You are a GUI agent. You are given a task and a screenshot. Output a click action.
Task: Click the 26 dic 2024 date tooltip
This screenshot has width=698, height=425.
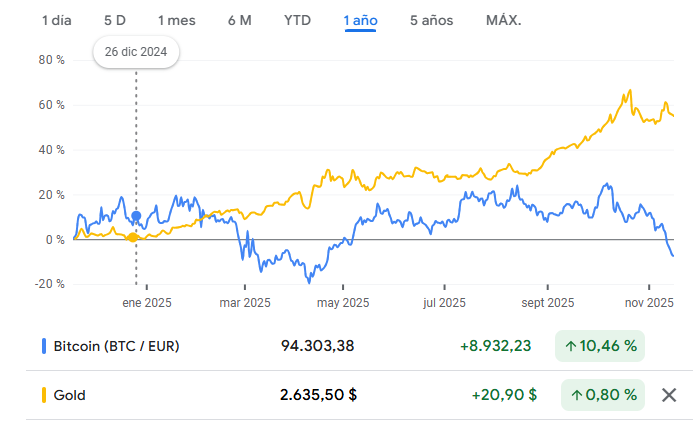[135, 51]
